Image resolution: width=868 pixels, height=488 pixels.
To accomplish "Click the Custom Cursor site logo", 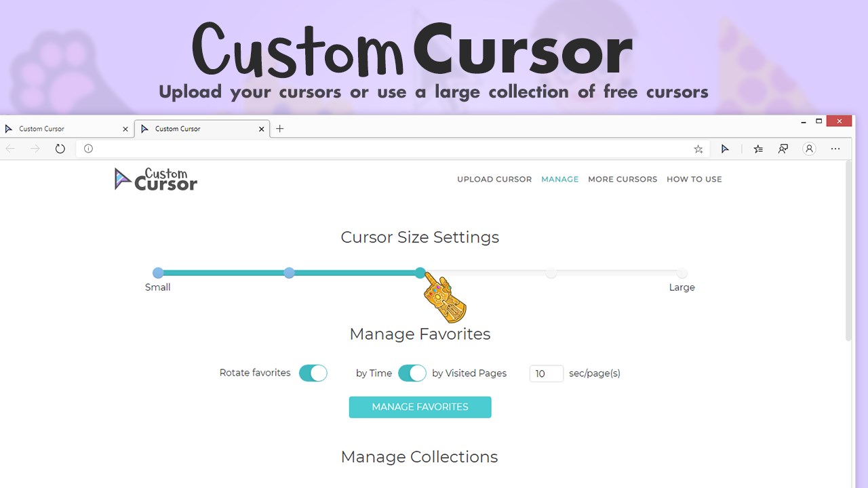I will 156,179.
